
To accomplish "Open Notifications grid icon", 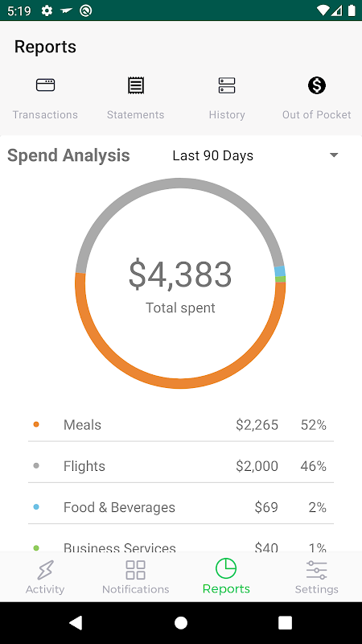I will click(x=135, y=570).
